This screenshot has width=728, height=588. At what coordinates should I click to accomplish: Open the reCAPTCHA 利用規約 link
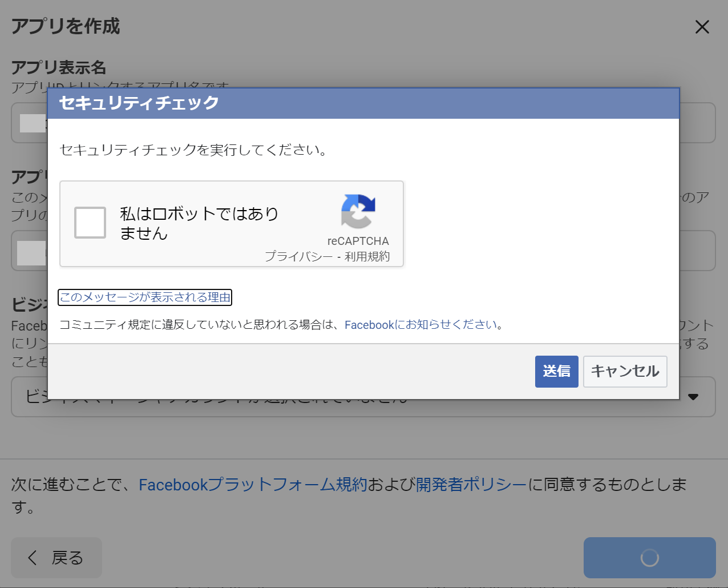[x=367, y=256]
